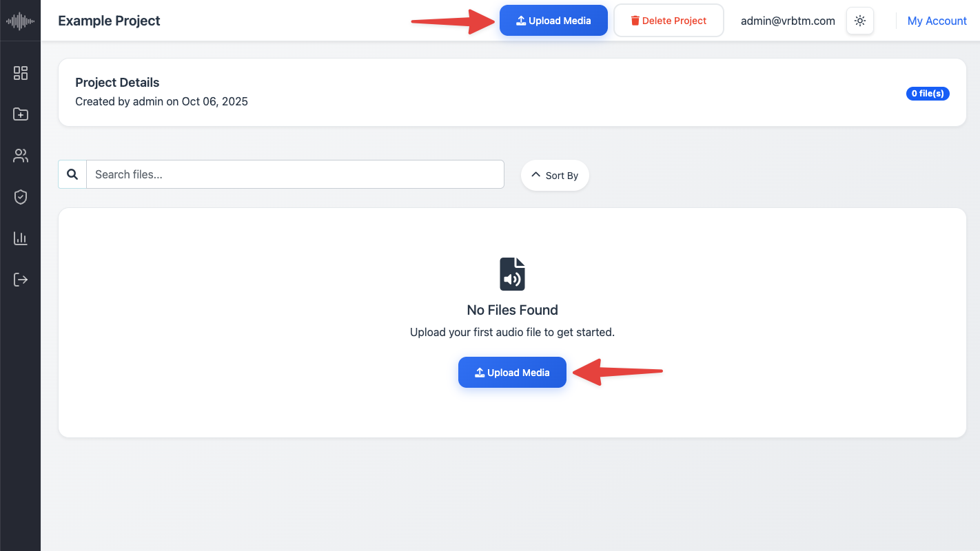Open the users management icon
The width and height of the screenshot is (980, 551).
coord(21,156)
